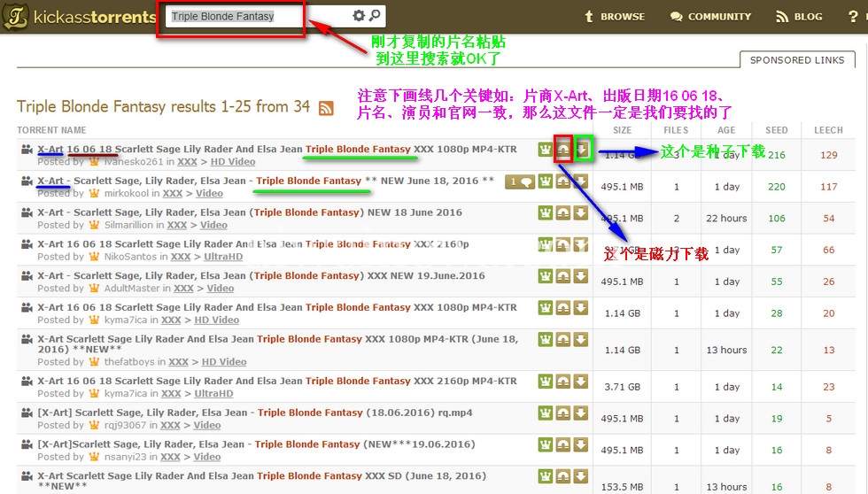Click the download arrow in AdultMaster's row

tap(581, 276)
